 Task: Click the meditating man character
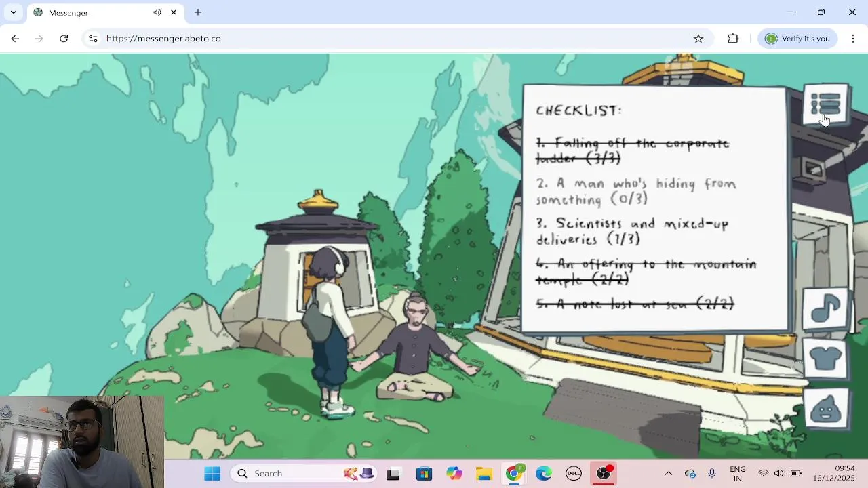(x=414, y=349)
